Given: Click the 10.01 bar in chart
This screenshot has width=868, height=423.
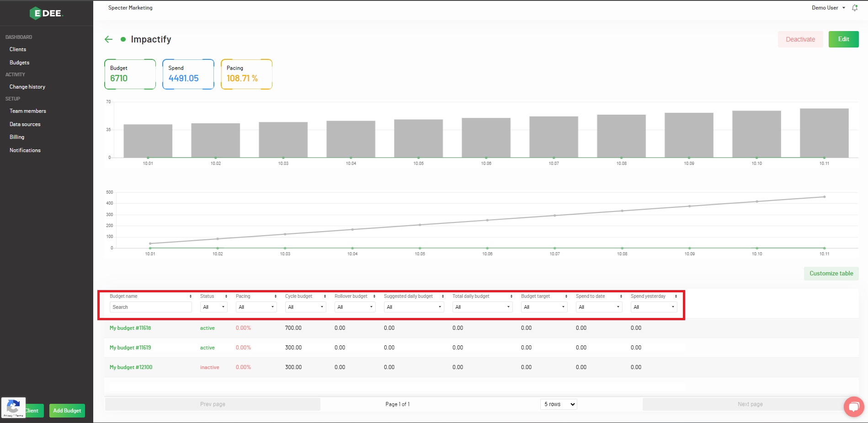Looking at the screenshot, I should coord(148,141).
